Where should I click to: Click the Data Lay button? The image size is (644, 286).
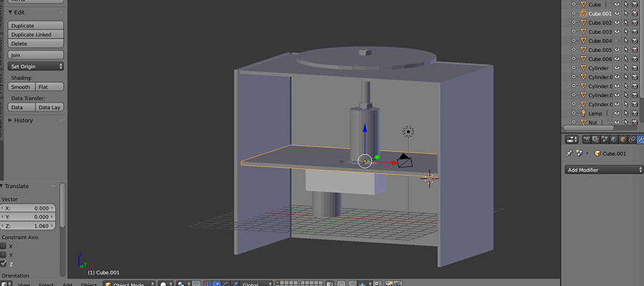pos(49,107)
